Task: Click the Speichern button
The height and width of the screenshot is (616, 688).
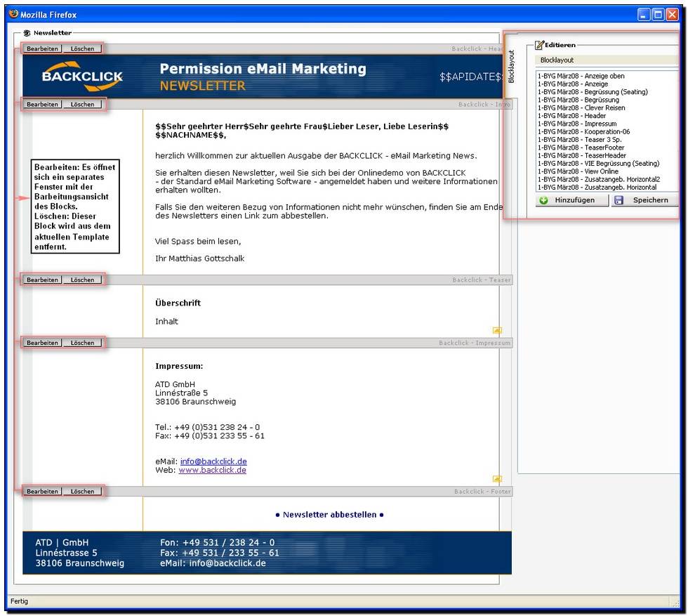Action: tap(645, 200)
